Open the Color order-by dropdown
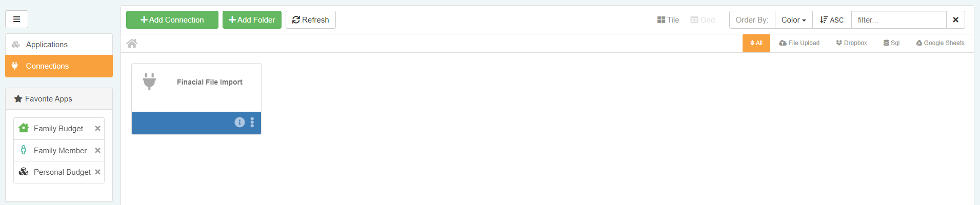This screenshot has height=205, width=980. pos(793,20)
